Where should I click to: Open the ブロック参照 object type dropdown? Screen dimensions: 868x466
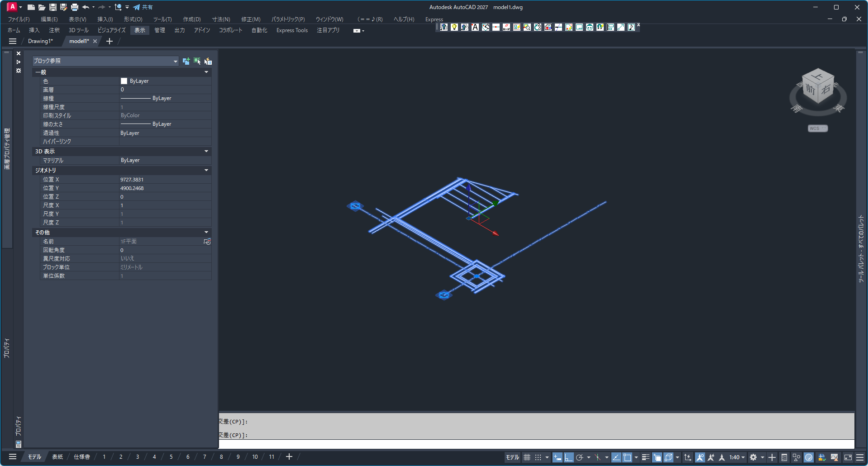tap(175, 61)
